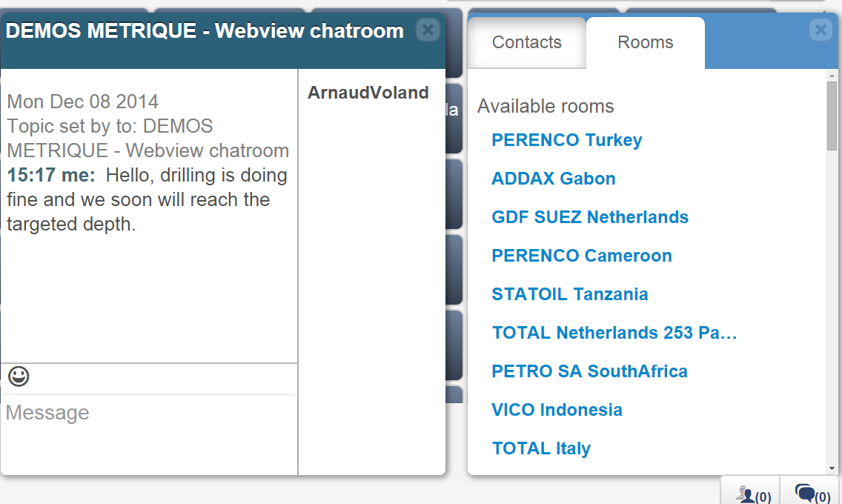Open the ADDAX Gabon chatroom
Screen dimensions: 842x504
pyautogui.click(x=553, y=179)
